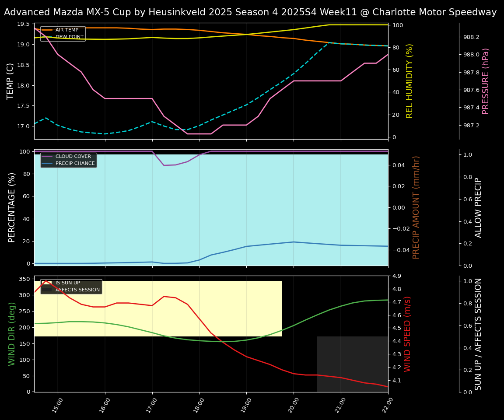The width and height of the screenshot is (504, 420).
Task: Select the PRECIP CHANCE legend label
Action: pyautogui.click(x=75, y=164)
